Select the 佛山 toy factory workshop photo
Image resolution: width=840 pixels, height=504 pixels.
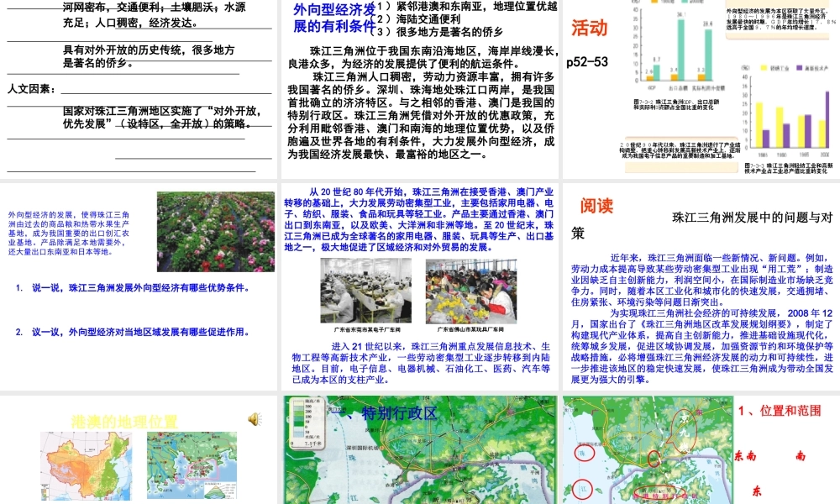[471, 291]
